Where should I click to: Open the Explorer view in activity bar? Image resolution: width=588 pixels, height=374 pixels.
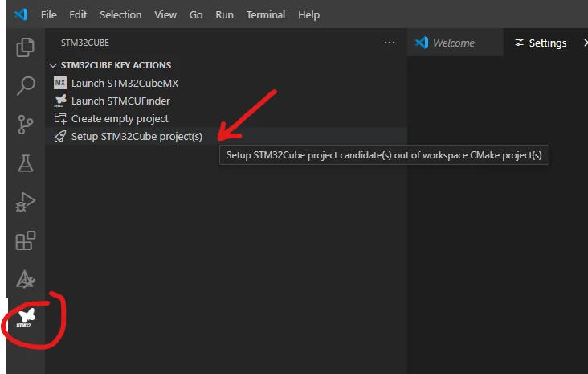26,47
